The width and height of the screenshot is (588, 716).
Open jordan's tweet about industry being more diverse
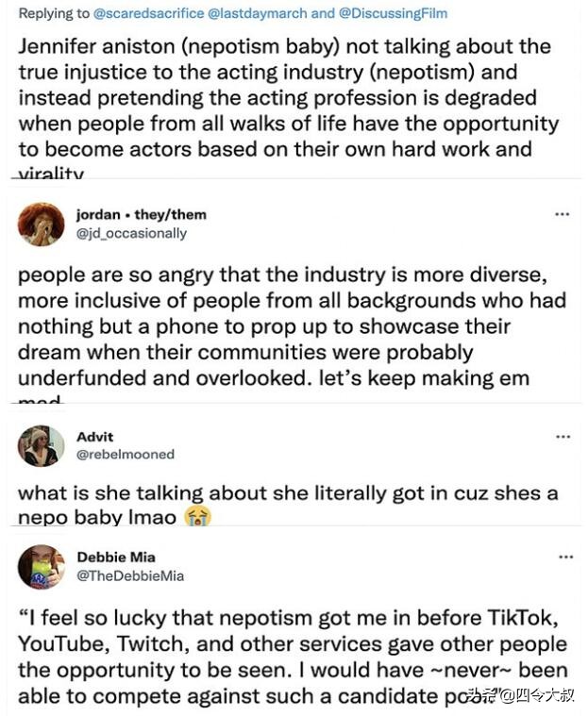coord(283,326)
